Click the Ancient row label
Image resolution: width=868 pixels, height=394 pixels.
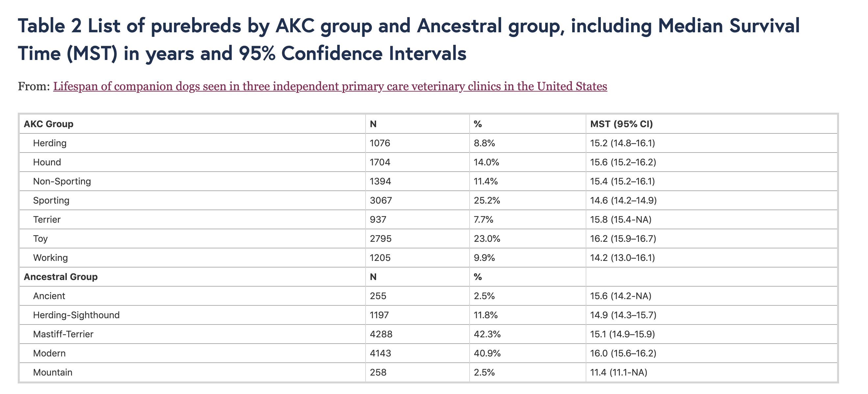click(x=49, y=296)
